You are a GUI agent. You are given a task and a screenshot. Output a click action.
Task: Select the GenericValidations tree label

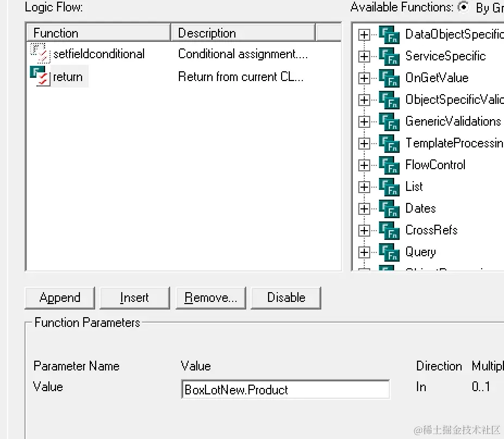453,121
